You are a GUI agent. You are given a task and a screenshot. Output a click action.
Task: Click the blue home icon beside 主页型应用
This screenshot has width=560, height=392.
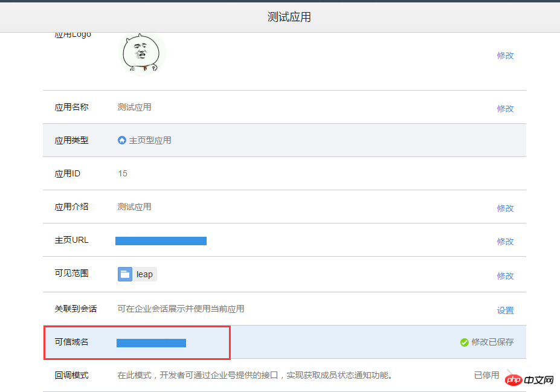click(x=121, y=140)
